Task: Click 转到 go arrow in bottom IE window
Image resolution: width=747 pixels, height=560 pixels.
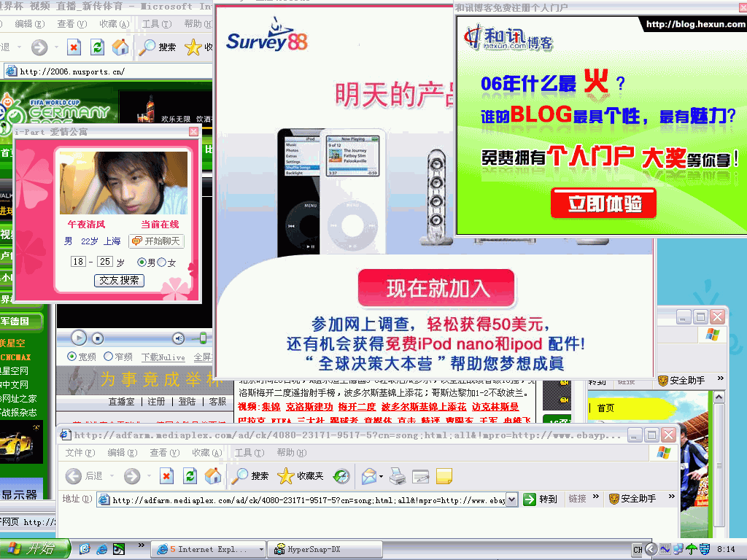Action: pyautogui.click(x=530, y=499)
